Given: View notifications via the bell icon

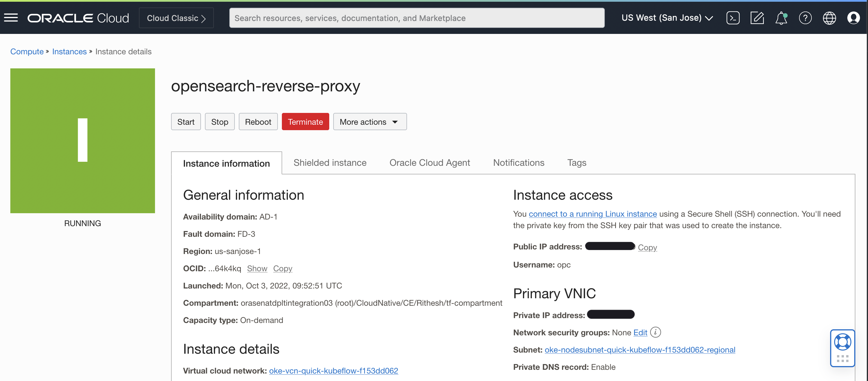Looking at the screenshot, I should click(781, 18).
